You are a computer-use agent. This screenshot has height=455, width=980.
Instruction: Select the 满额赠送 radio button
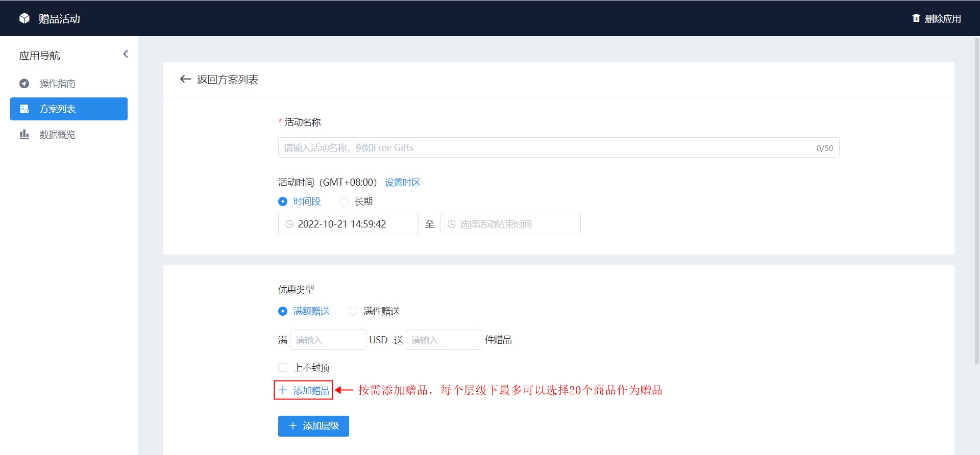pyautogui.click(x=283, y=311)
